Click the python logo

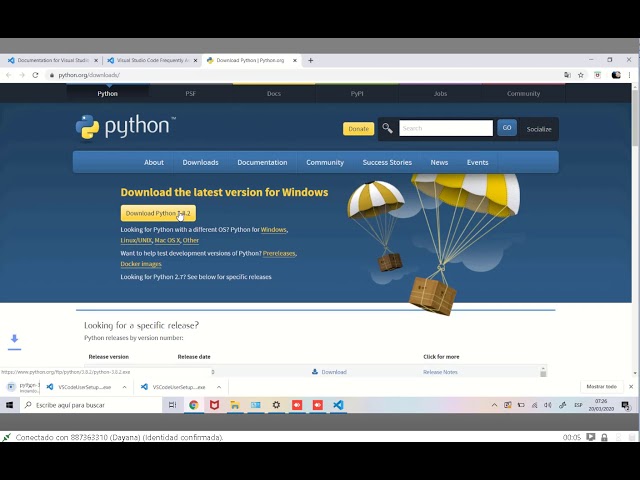click(126, 127)
